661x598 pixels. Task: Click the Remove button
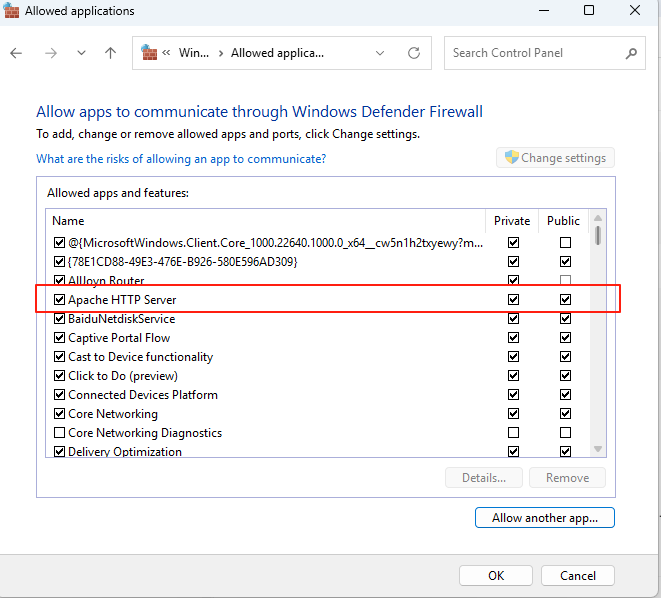(x=567, y=478)
